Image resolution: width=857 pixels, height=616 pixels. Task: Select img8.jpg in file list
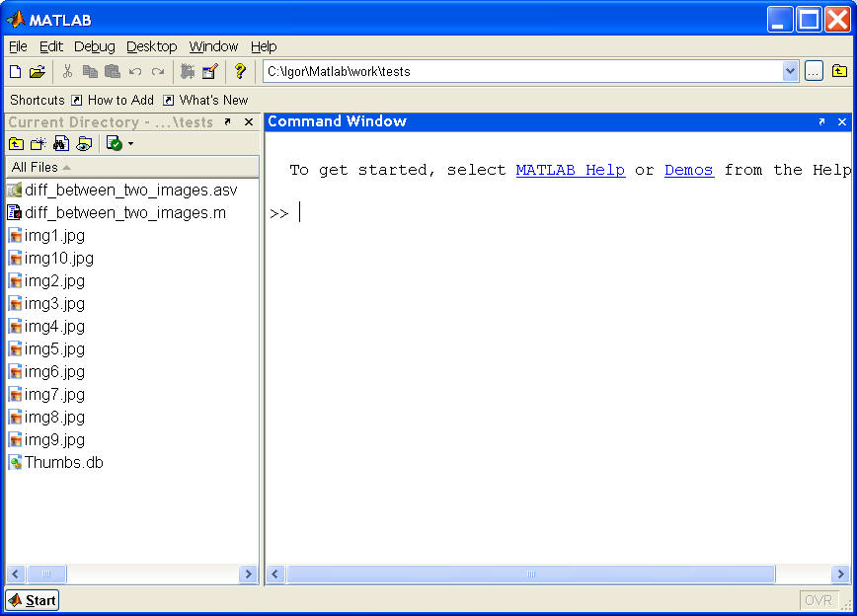pos(54,417)
